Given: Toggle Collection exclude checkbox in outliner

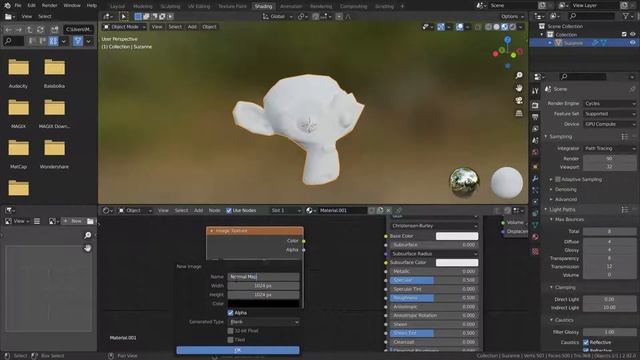Looking at the screenshot, I should click(624, 34).
